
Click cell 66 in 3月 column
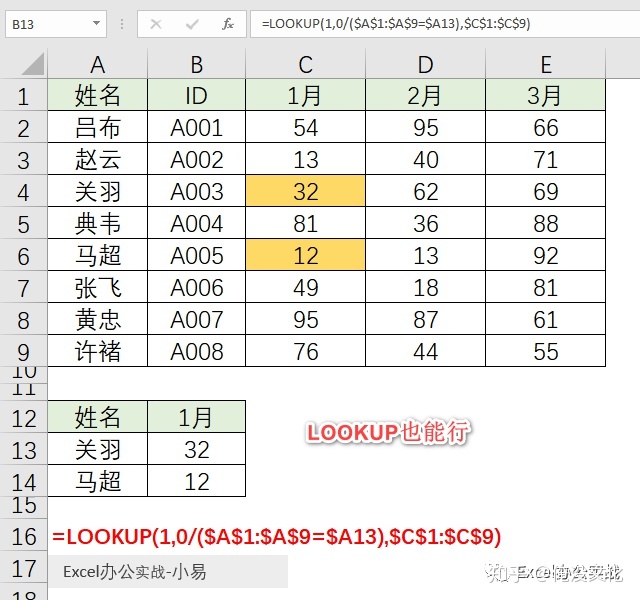tap(545, 127)
